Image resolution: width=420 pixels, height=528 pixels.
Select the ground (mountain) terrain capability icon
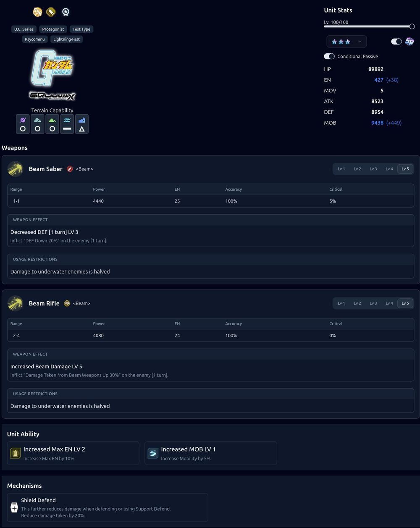coord(52,124)
